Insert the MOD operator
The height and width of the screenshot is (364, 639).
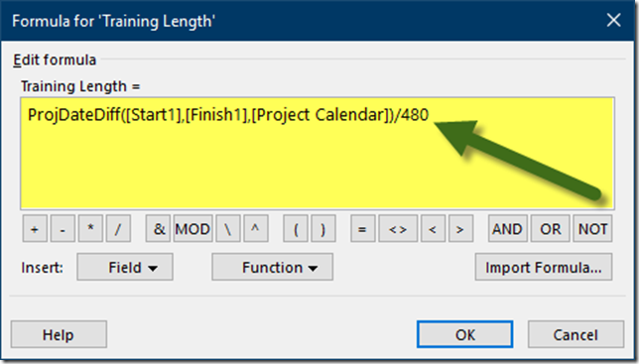[x=192, y=229]
